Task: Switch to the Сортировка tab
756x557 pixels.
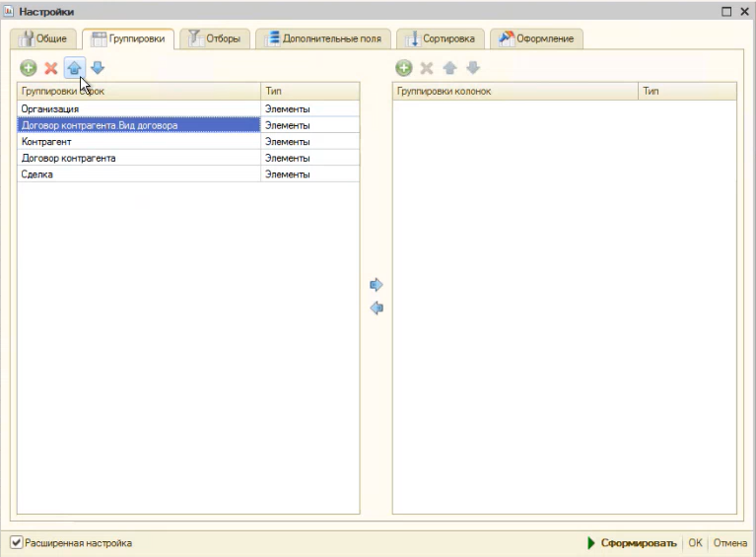Action: point(441,38)
